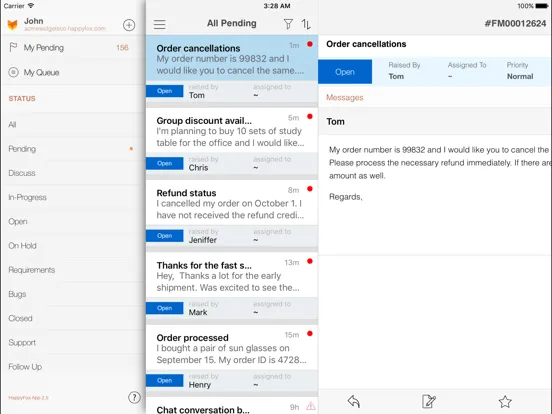Tap the orange dot beside Pending
The image size is (552, 414).
tap(131, 149)
